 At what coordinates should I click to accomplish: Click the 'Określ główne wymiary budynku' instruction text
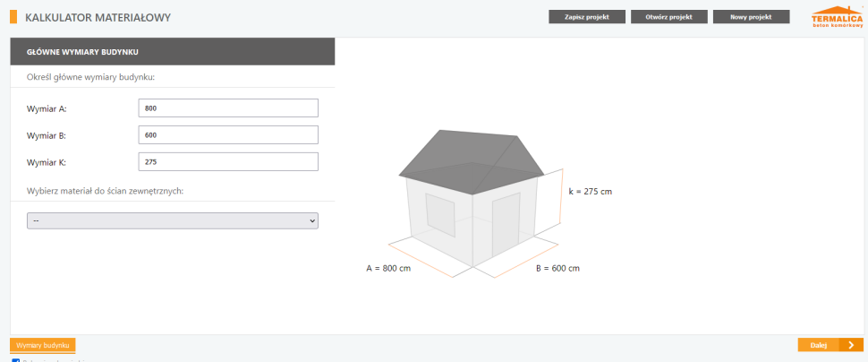90,77
